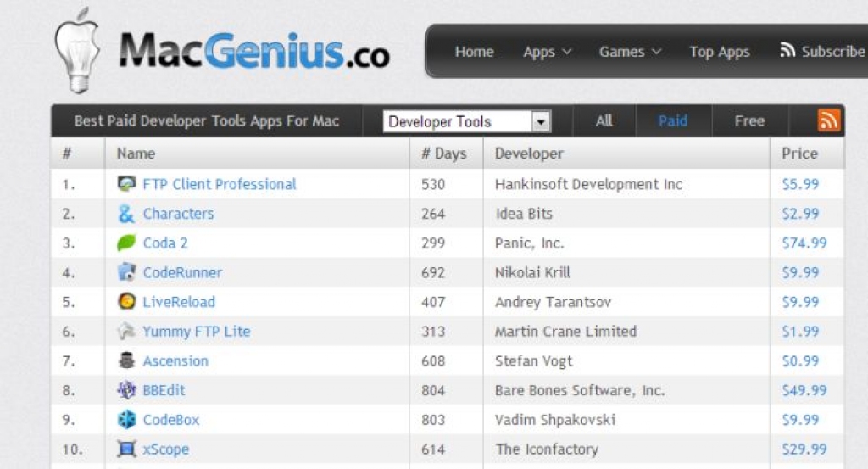Click the Characters ampersand icon
Viewport: 868px width, 469px height.
tap(127, 214)
